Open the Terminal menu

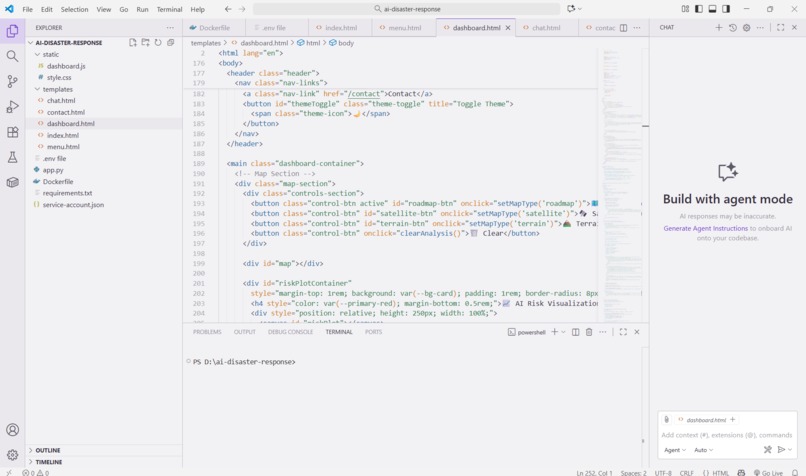[169, 9]
